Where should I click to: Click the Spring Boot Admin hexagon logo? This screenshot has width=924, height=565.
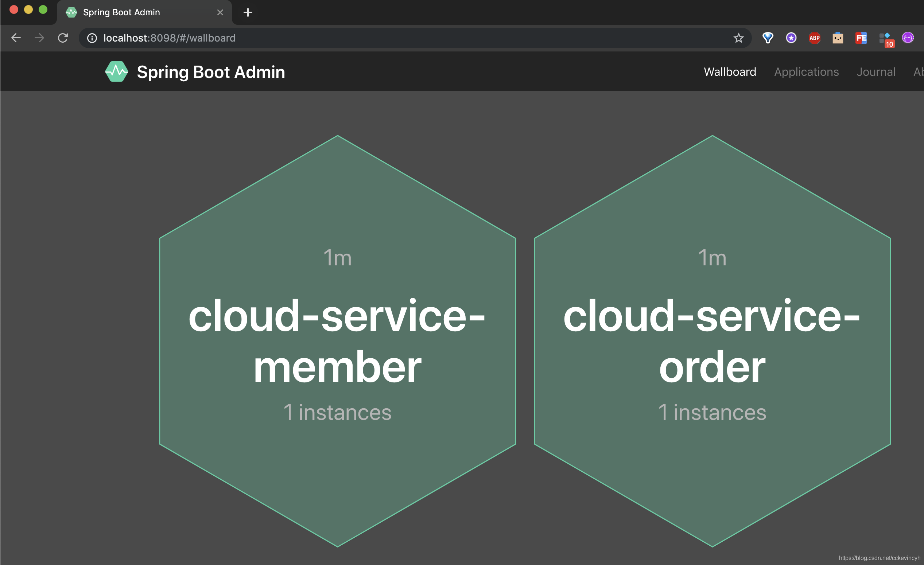click(116, 71)
